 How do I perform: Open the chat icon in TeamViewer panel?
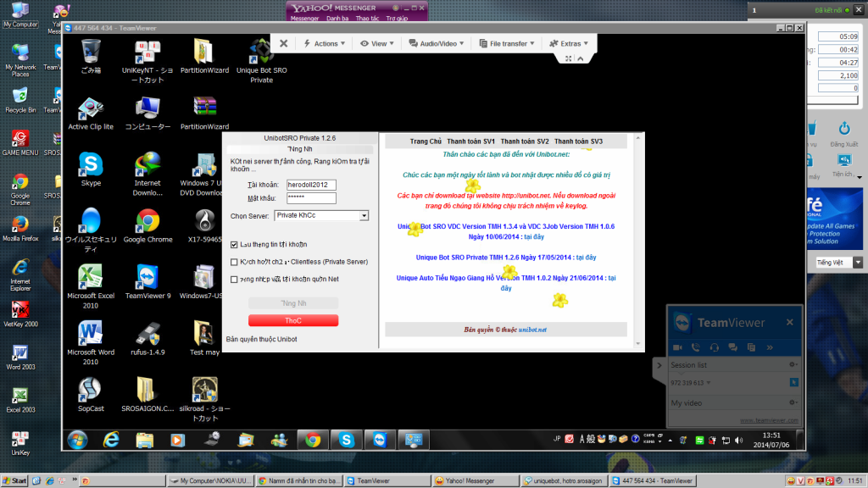[733, 347]
